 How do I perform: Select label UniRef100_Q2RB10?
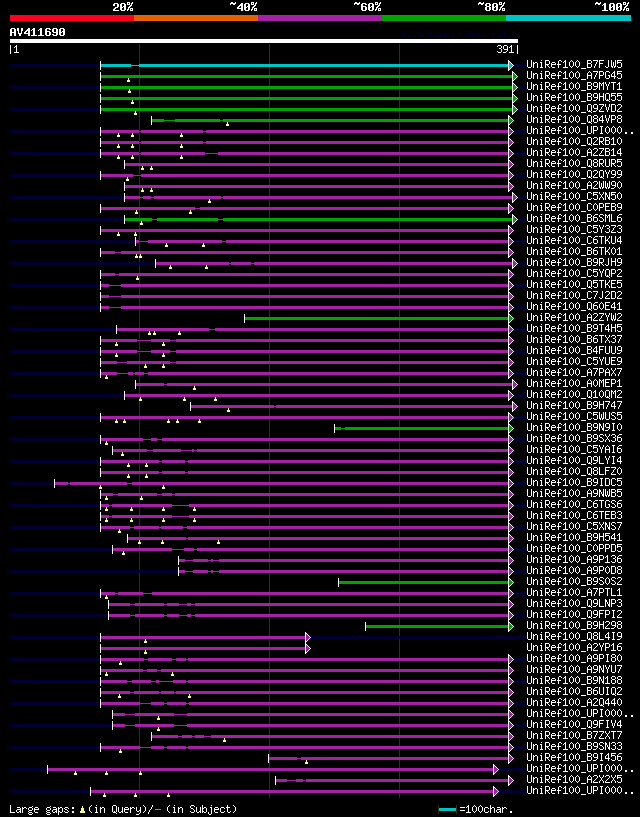pyautogui.click(x=574, y=141)
